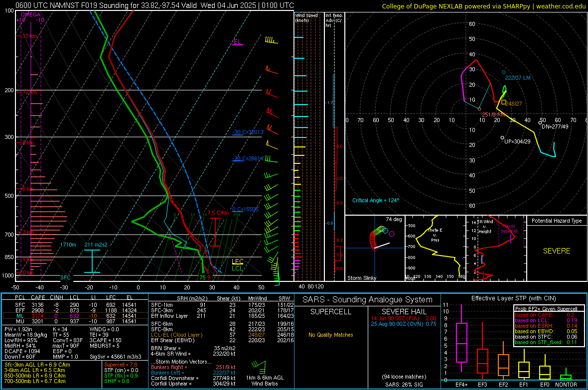
Task: Select the SFC-1km shear row
Action: [x=222, y=305]
